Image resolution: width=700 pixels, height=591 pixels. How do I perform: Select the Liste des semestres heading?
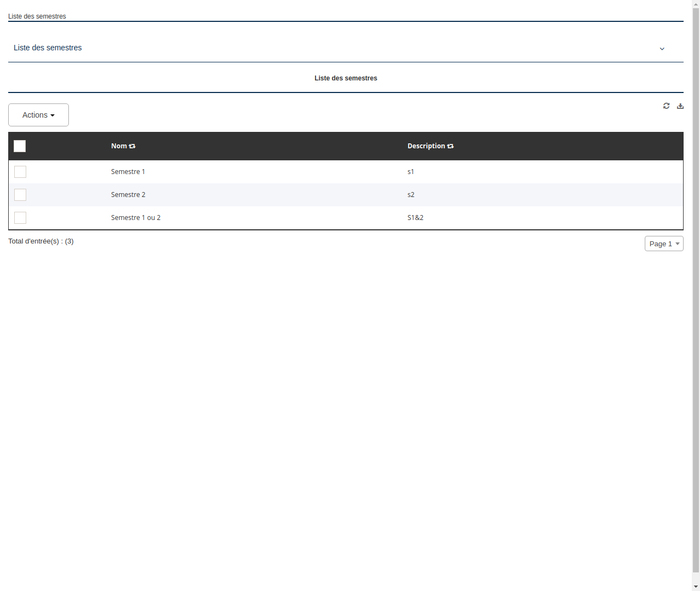[x=346, y=78]
